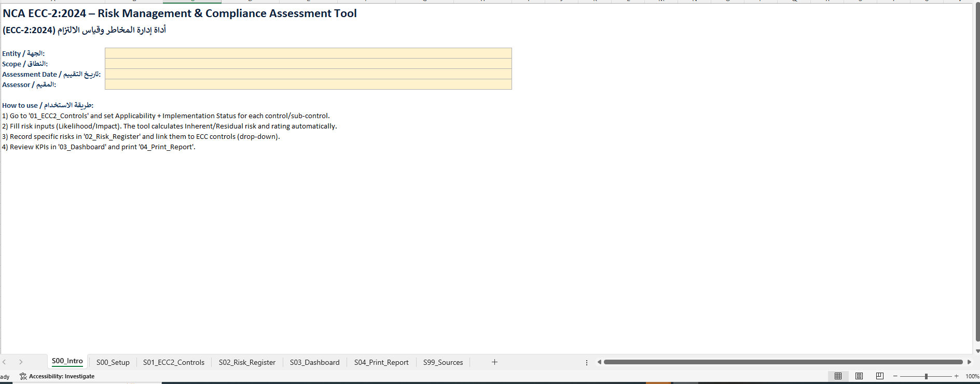Click the horizontal scrollbar thumb

click(783, 362)
